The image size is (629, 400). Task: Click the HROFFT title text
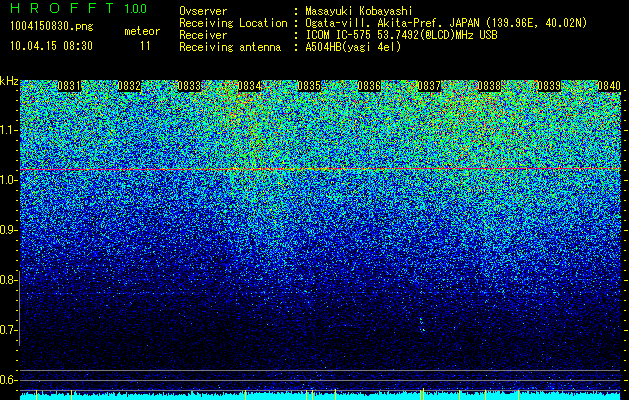(x=62, y=8)
